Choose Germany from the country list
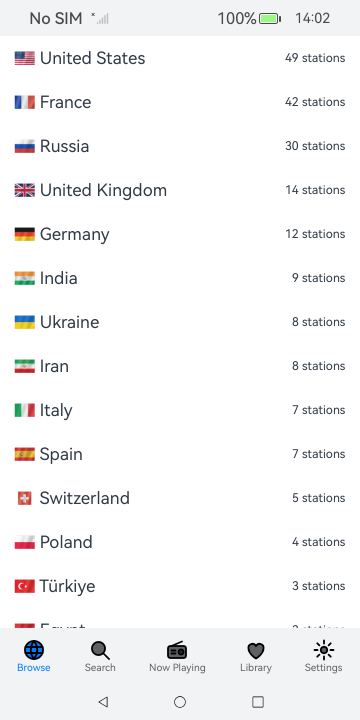This screenshot has width=360, height=720. (x=180, y=234)
